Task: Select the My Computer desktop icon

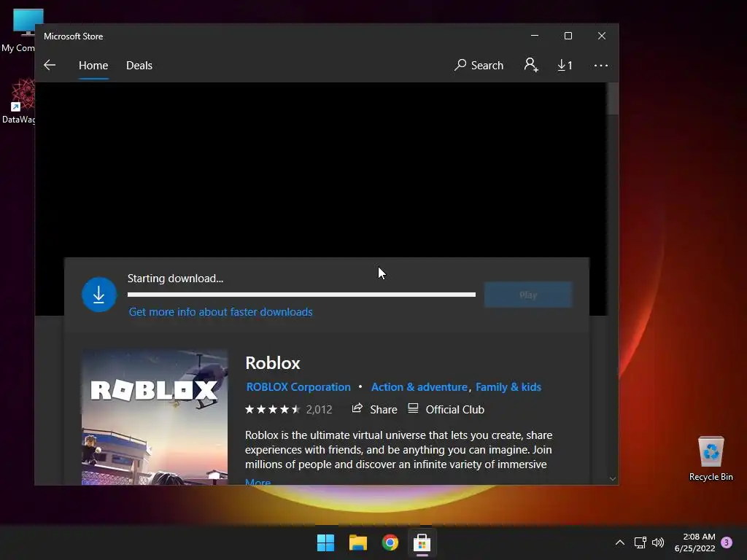Action: 18,31
